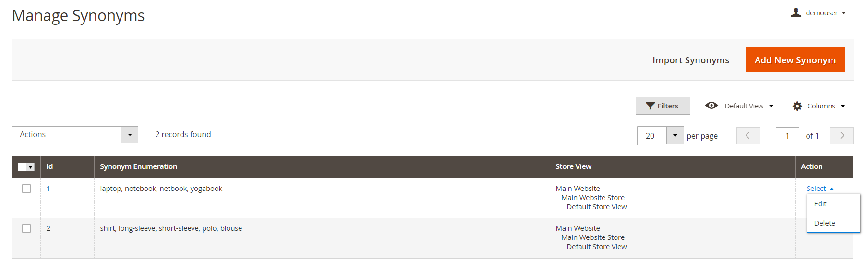Click the Filters funnel icon
Screen dimensions: 868x273
click(650, 106)
